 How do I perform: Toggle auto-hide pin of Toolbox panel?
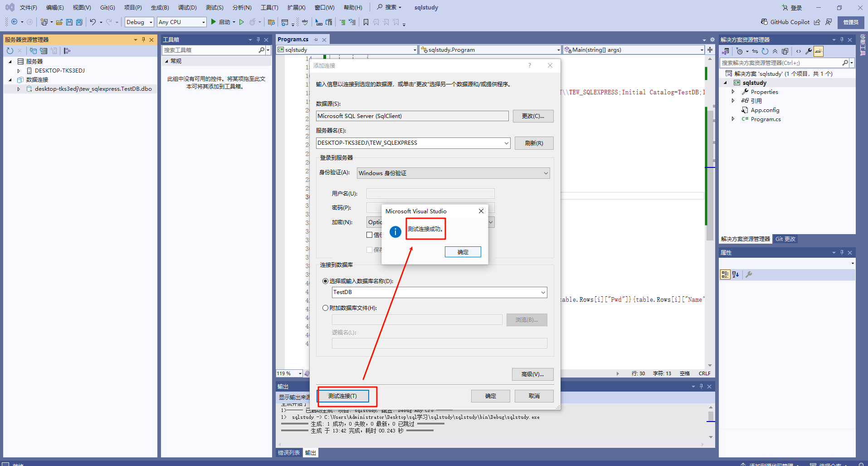point(258,39)
